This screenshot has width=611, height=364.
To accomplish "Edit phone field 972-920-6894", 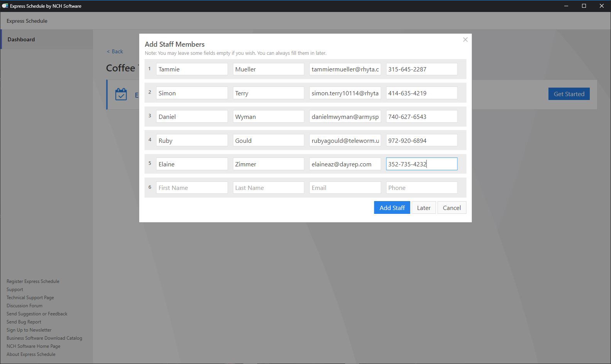I will pyautogui.click(x=421, y=141).
